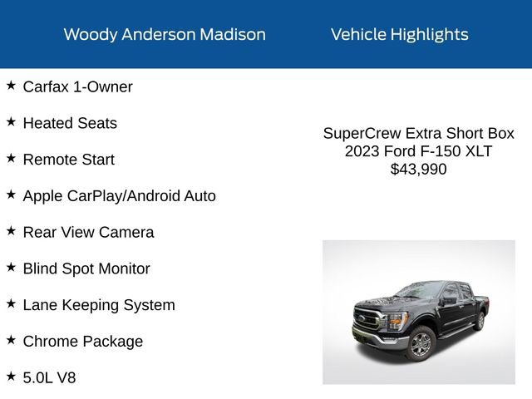Click the star bullet beside Chrome Package

pos(11,339)
